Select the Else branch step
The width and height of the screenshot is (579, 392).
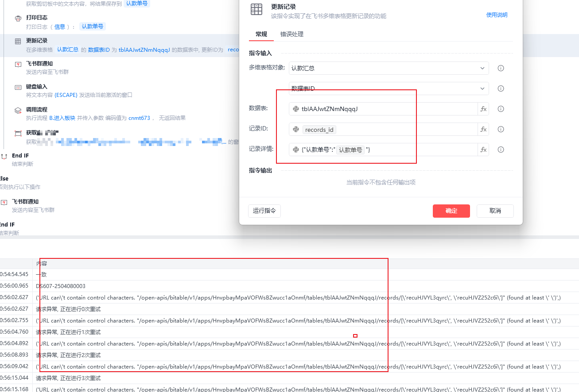[x=4, y=179]
